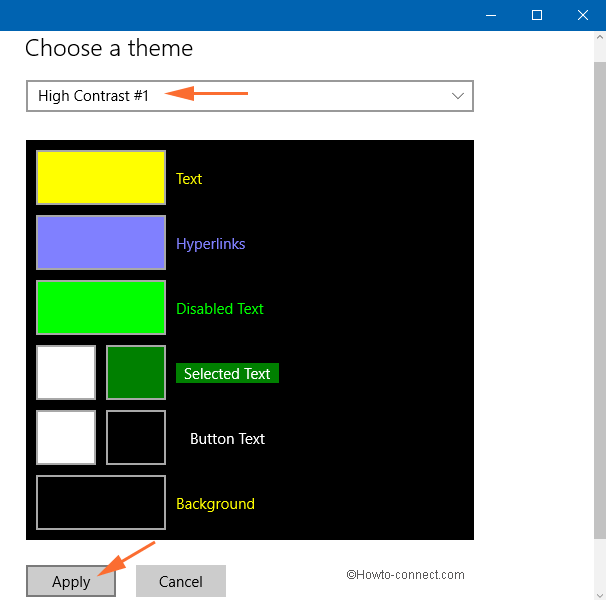Click the "Hyperlinks" label
The height and width of the screenshot is (600, 606).
pos(211,244)
